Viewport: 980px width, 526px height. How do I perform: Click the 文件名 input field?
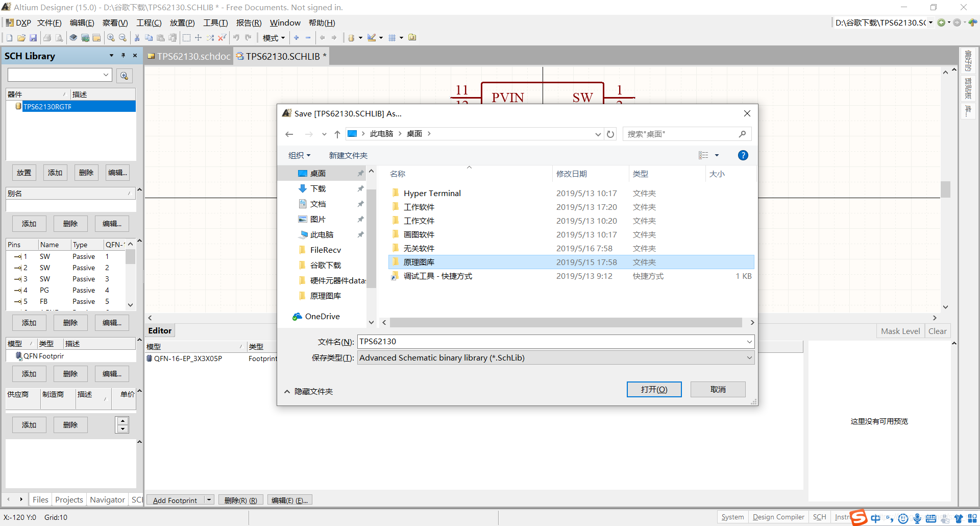point(551,342)
